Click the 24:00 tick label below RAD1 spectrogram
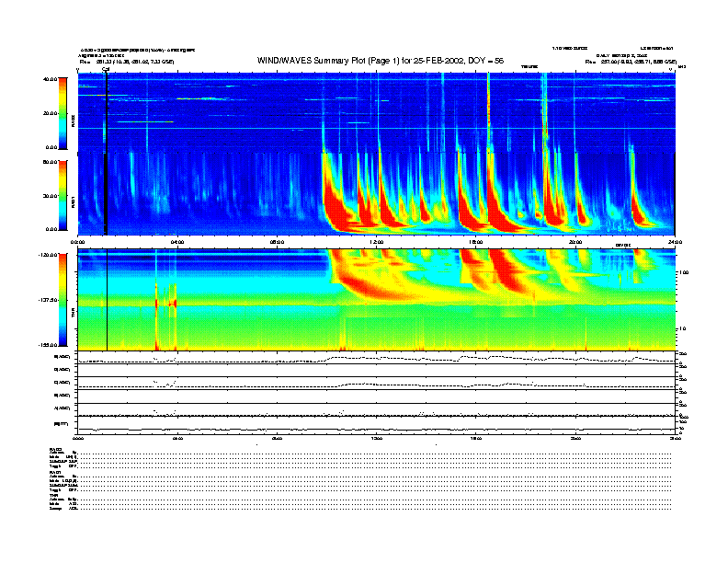 point(675,242)
